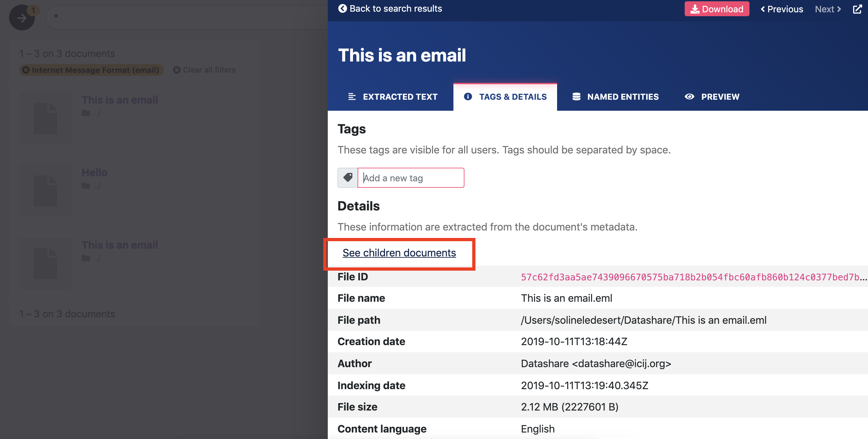Go to the Previous document
The width and height of the screenshot is (868, 439).
(782, 9)
